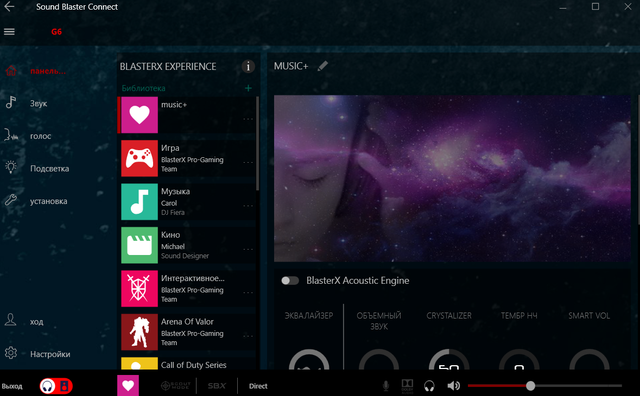Edit the MUSIC+ profile name
This screenshot has width=640, height=396.
[322, 66]
